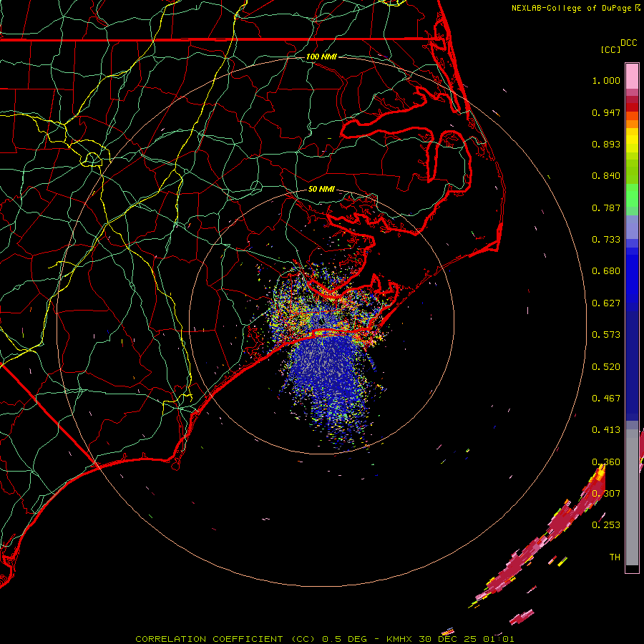
Task: Click the 0.787 legend value
Action: click(x=606, y=208)
